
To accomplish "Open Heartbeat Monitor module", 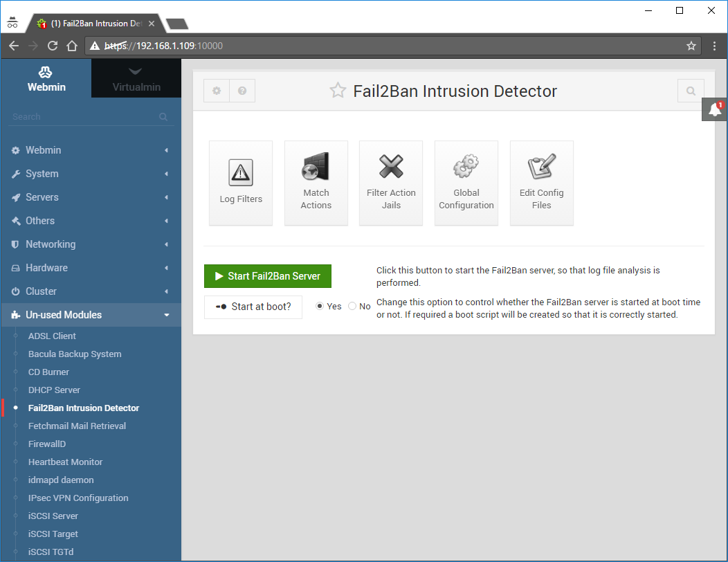I will [65, 462].
